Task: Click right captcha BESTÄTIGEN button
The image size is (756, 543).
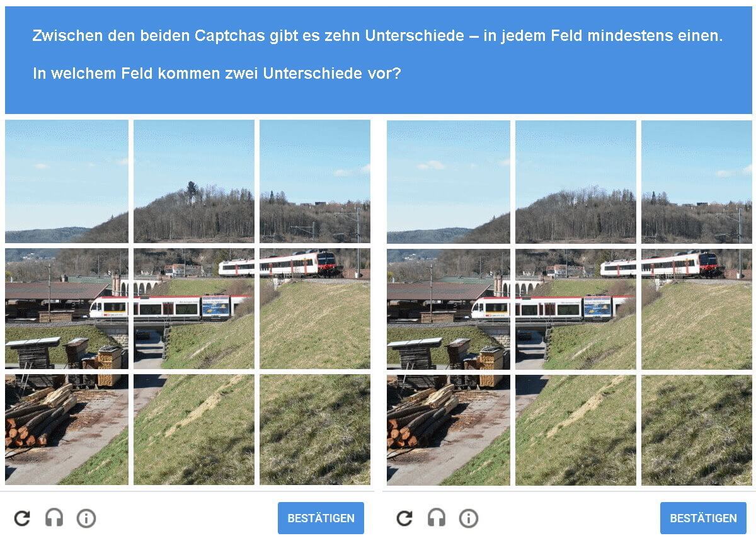Action: pyautogui.click(x=703, y=518)
